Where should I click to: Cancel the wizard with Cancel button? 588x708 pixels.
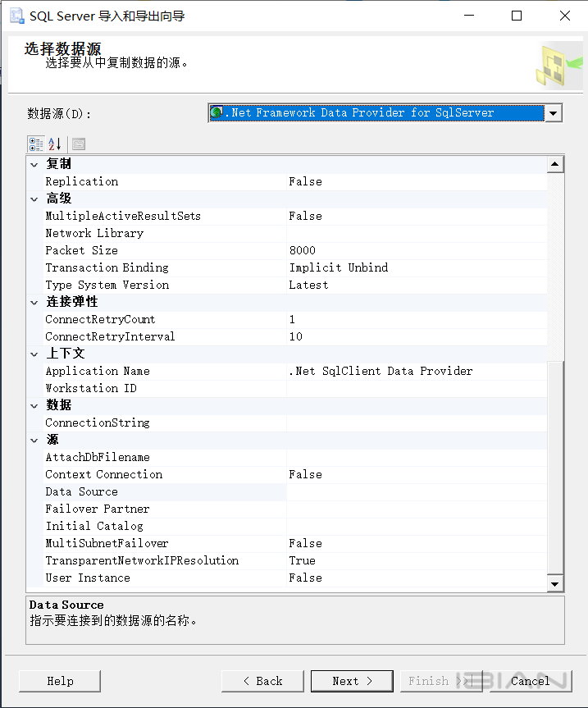(531, 681)
